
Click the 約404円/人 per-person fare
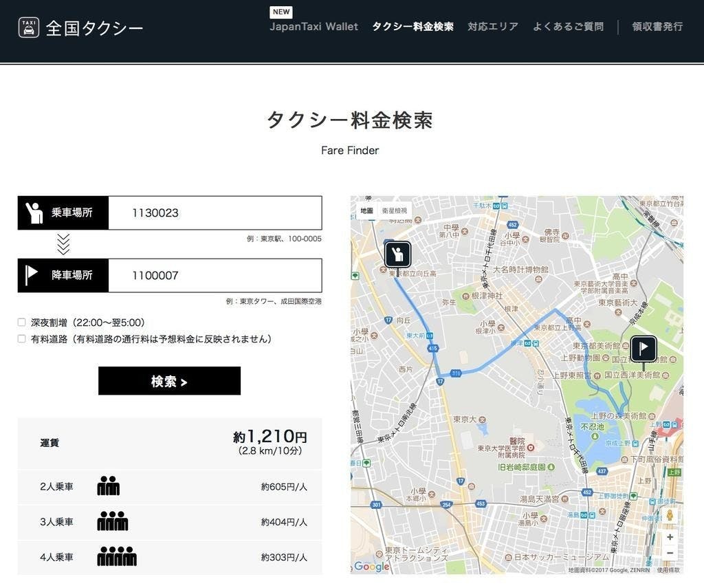point(284,522)
